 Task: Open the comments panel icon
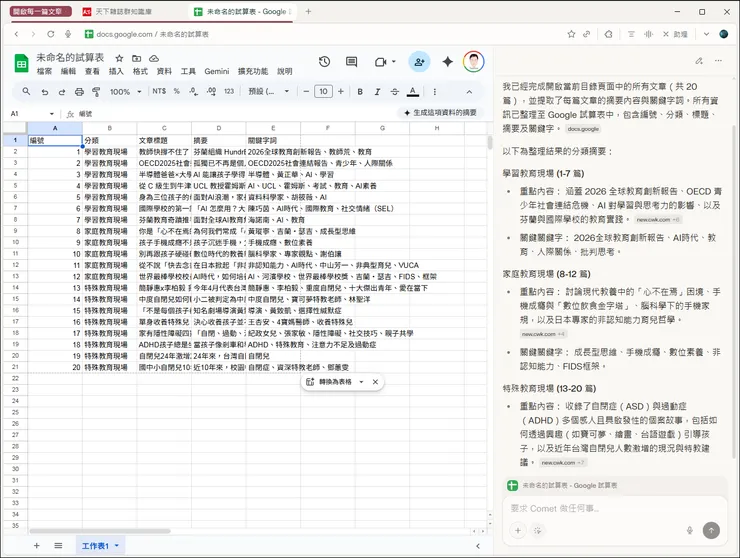[351, 62]
